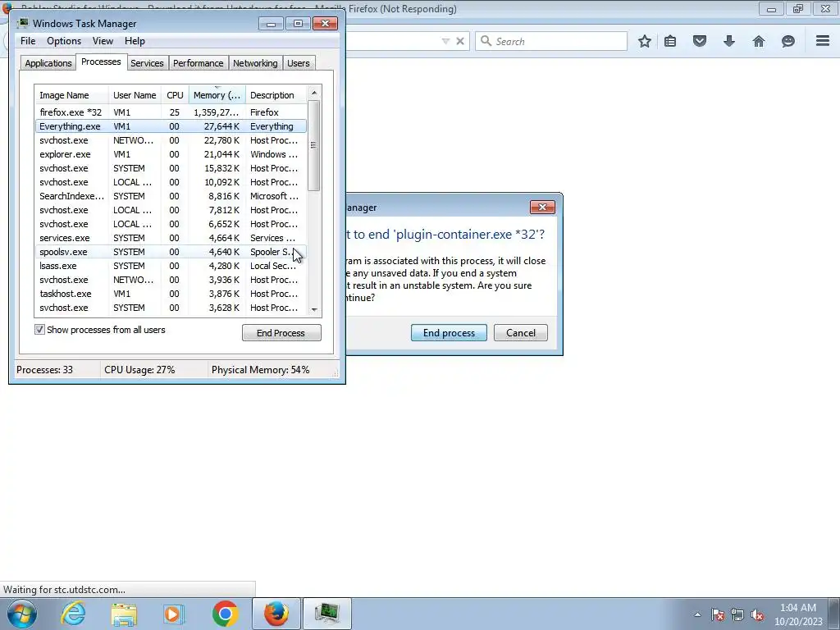
Task: Open Windows Explorer from the taskbar
Action: (x=124, y=614)
